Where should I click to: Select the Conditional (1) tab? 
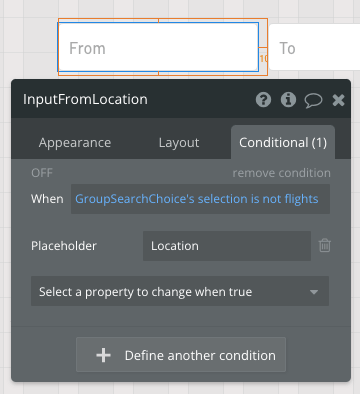pos(283,142)
